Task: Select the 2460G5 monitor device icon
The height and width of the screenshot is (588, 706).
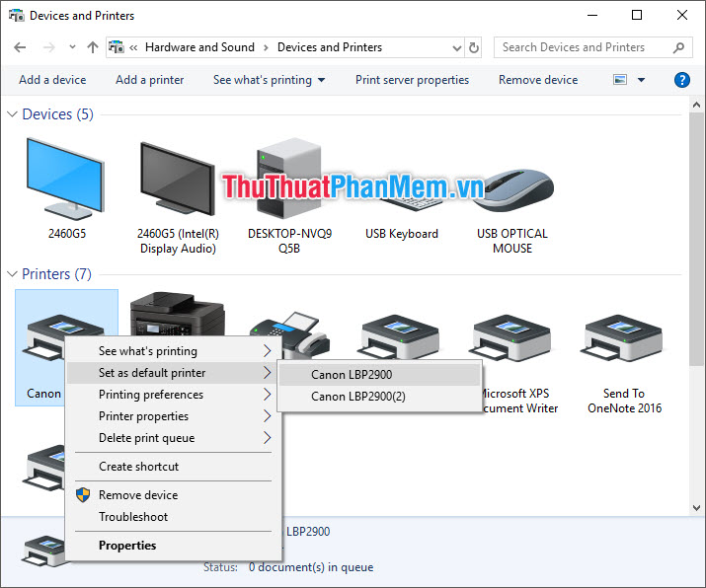Action: (x=66, y=179)
